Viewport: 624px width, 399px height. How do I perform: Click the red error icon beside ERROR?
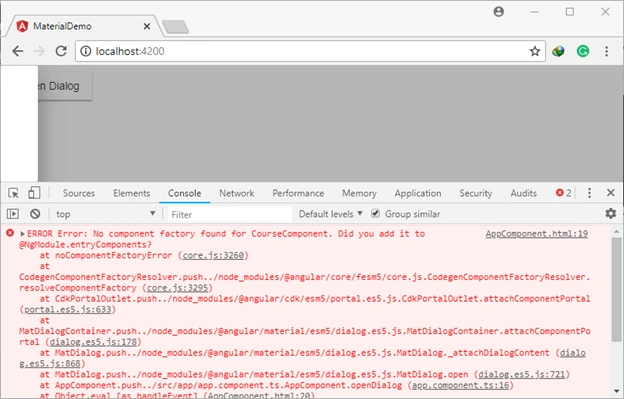pos(10,233)
